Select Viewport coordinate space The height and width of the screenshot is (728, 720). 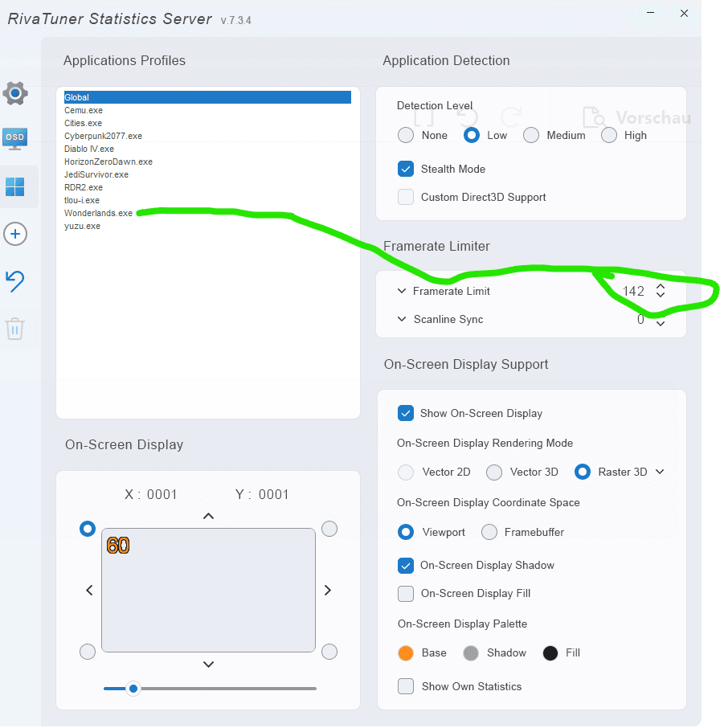pyautogui.click(x=406, y=532)
